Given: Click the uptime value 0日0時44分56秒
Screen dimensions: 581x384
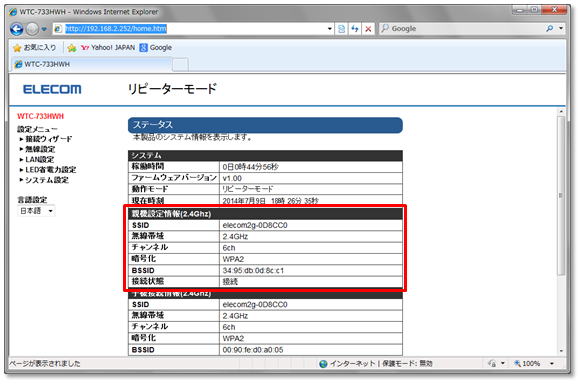Looking at the screenshot, I should pos(250,167).
